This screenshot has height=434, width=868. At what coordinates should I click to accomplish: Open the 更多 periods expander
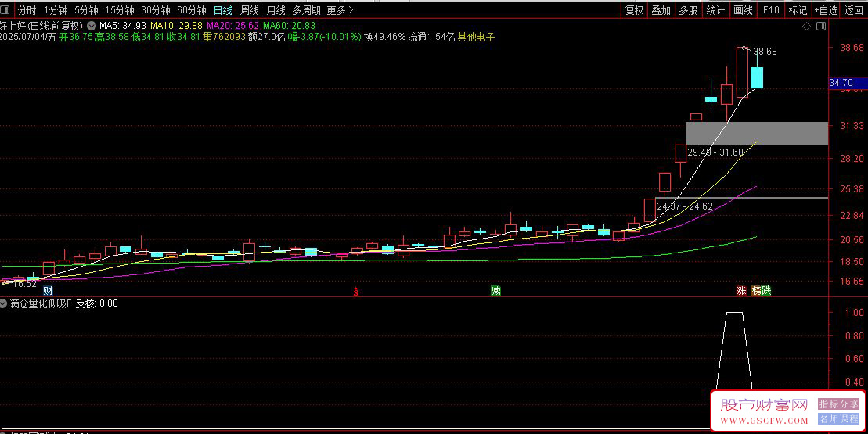[340, 10]
